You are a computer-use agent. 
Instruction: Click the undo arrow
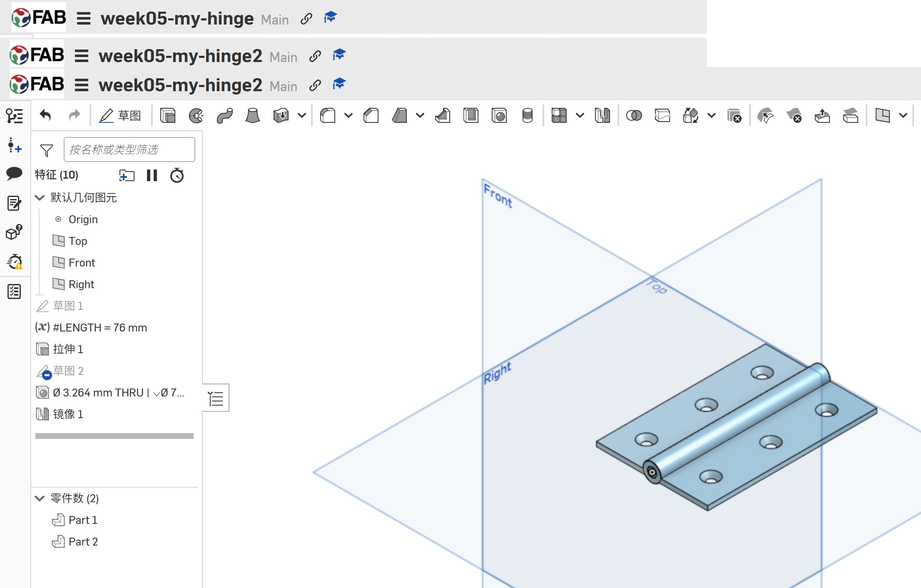pos(45,115)
